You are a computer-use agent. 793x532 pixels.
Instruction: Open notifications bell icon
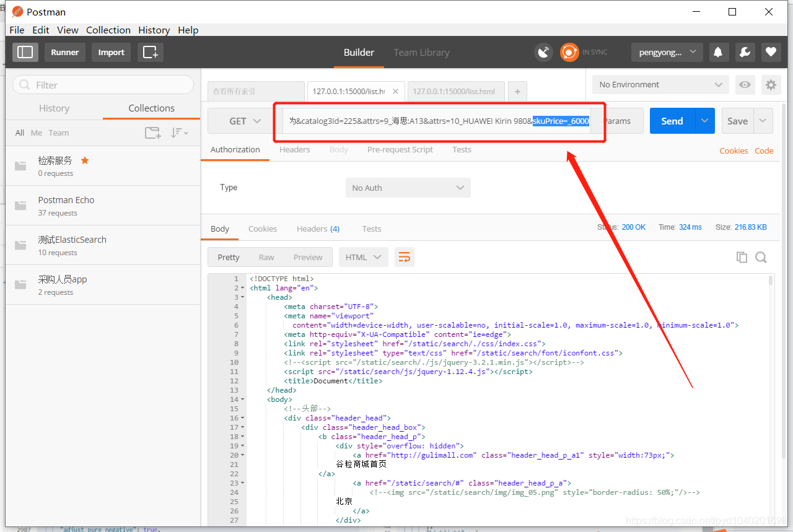[719, 53]
